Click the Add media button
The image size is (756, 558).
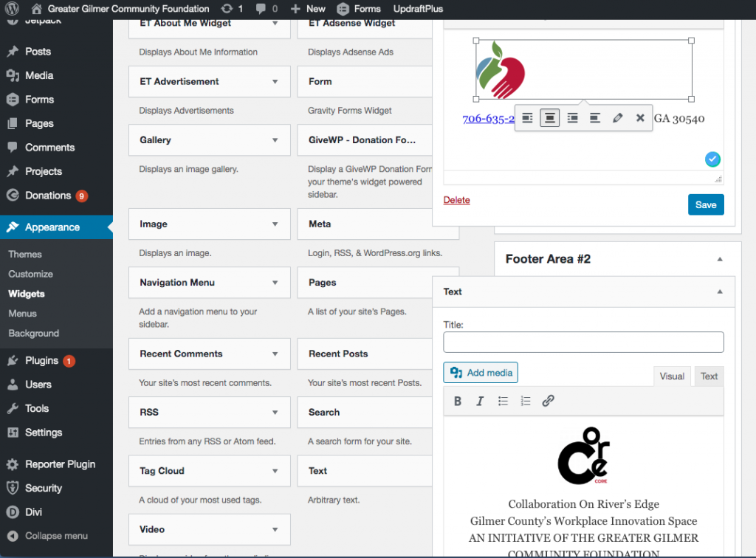click(x=481, y=373)
